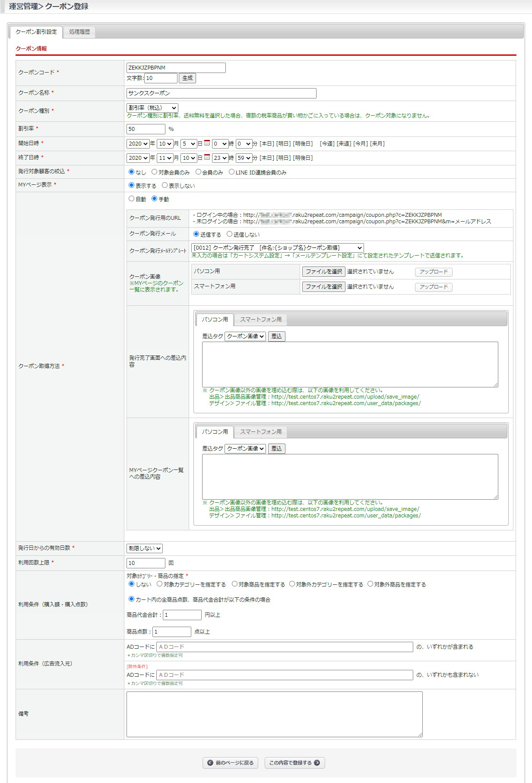This screenshot has width=532, height=783.
Task: Click the 発行完了画面 insert content textarea
Action: [350, 365]
